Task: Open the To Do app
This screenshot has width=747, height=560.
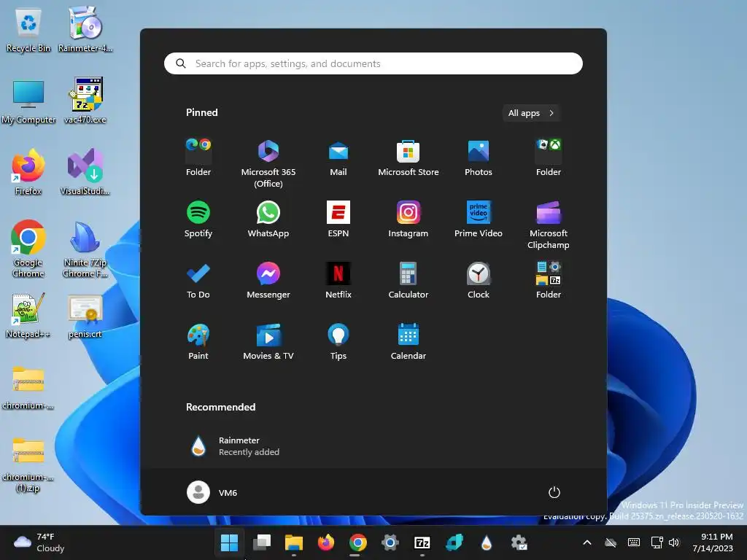Action: [x=198, y=281]
